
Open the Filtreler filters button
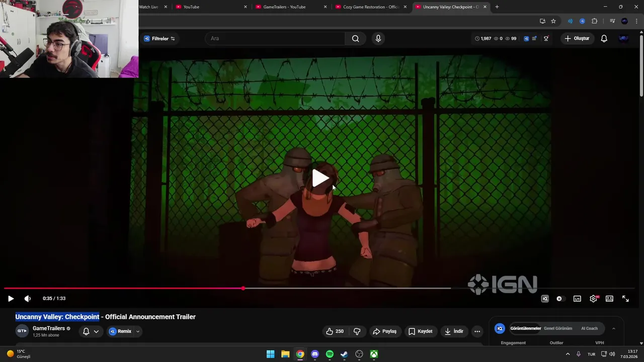(159, 39)
